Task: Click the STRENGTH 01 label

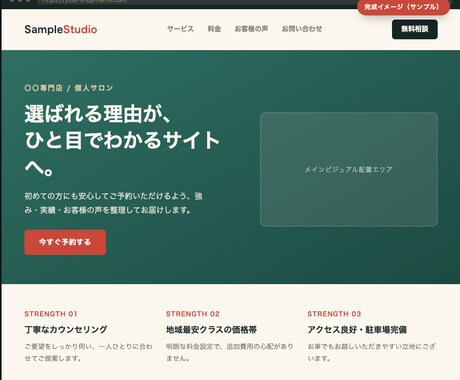Action: click(x=51, y=314)
